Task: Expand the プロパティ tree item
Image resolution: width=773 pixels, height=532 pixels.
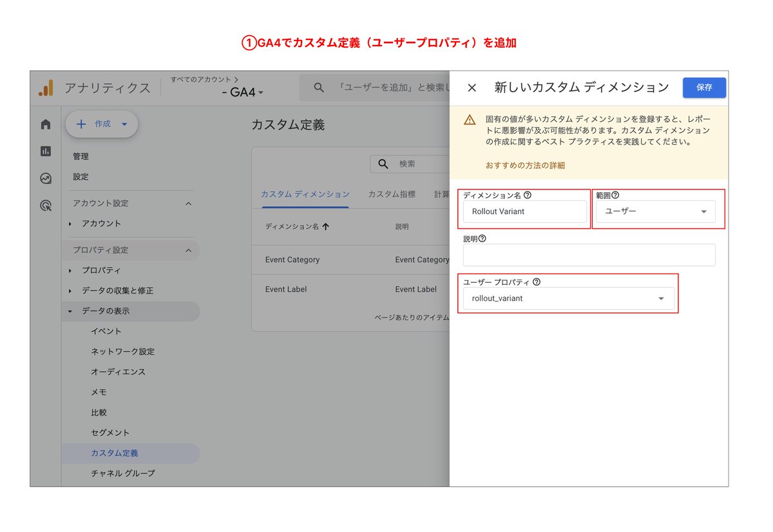Action: coord(70,271)
